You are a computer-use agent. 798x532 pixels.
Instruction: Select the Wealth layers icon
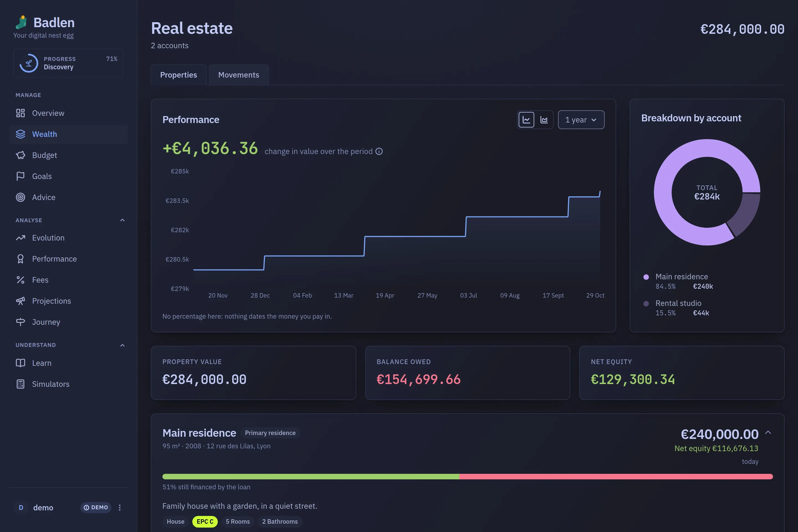[x=20, y=134]
